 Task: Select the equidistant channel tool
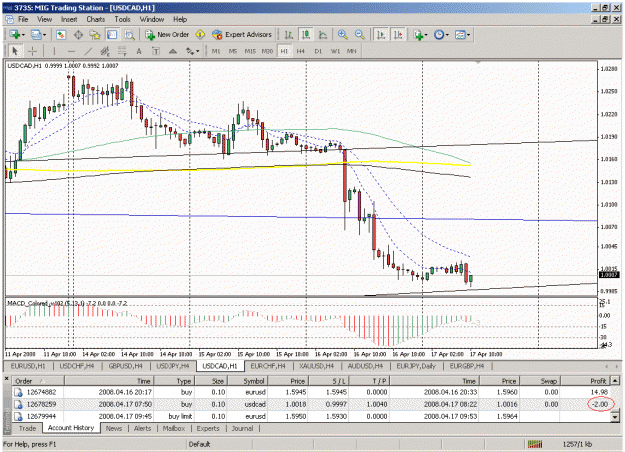(105, 51)
